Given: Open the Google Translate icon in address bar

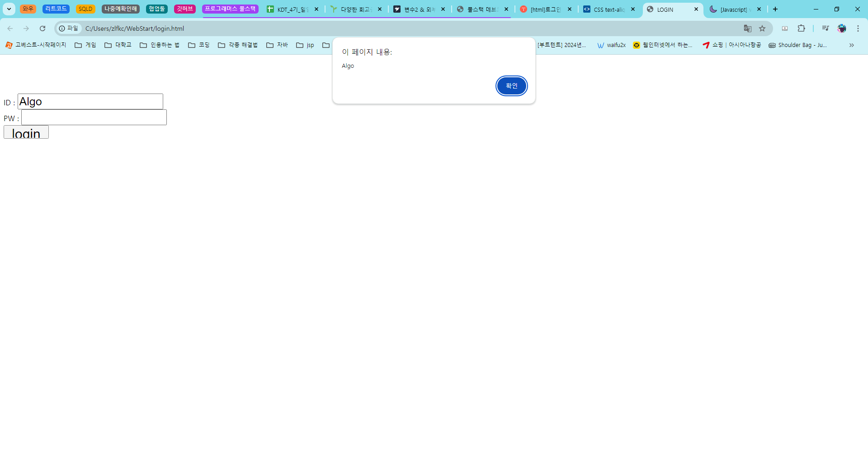Looking at the screenshot, I should pyautogui.click(x=748, y=28).
